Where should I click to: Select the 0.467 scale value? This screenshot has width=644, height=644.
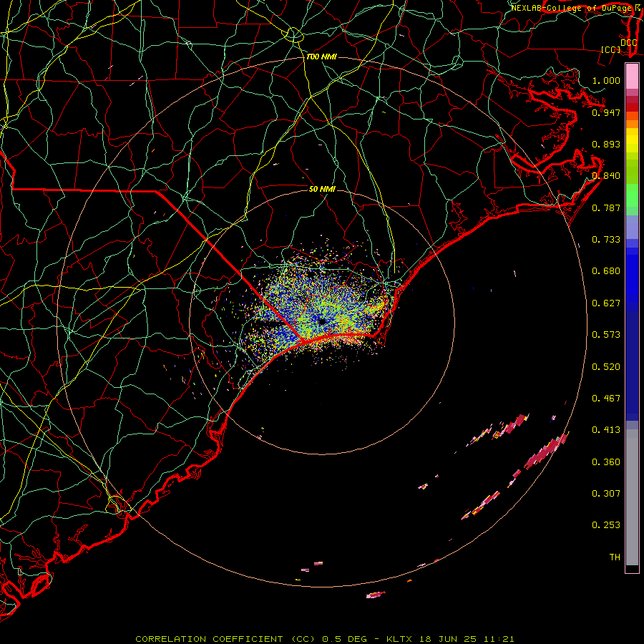(606, 399)
